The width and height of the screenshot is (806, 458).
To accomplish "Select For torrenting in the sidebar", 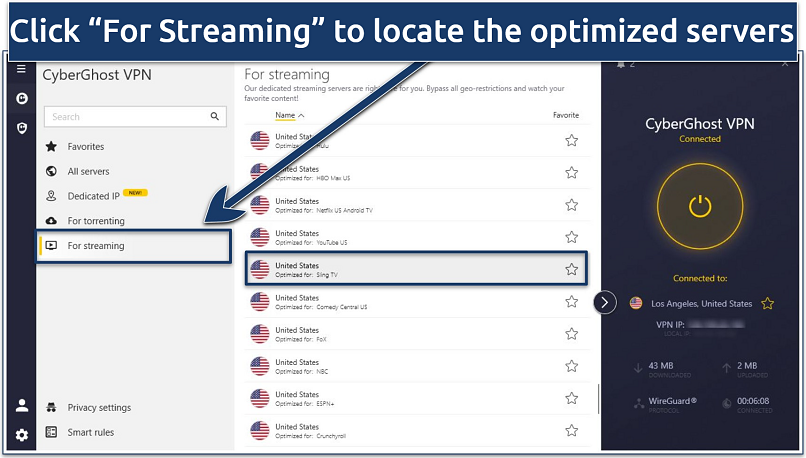I will pos(96,221).
